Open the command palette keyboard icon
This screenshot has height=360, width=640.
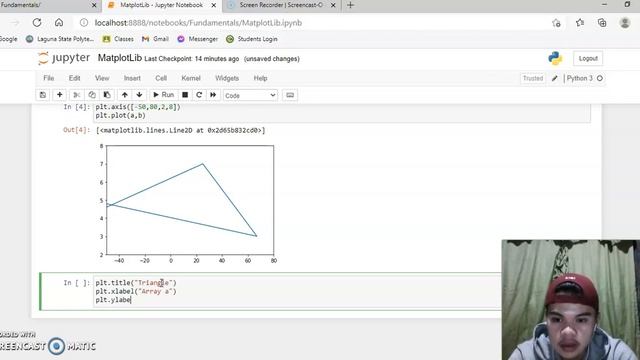pyautogui.click(x=290, y=95)
